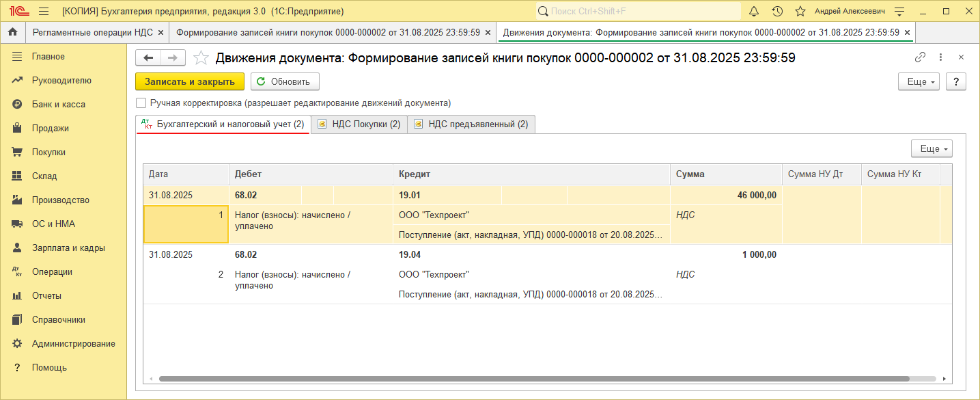
Task: Open the hamburger main menu icon
Action: 44,12
